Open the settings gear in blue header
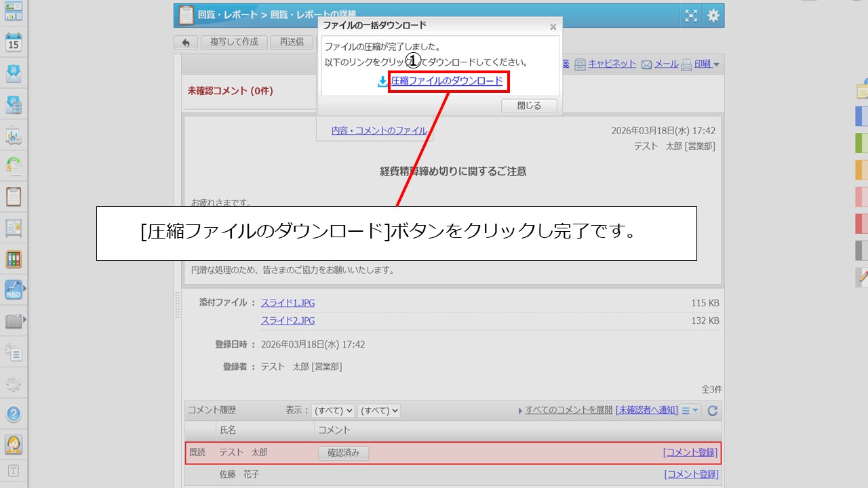 click(x=713, y=16)
